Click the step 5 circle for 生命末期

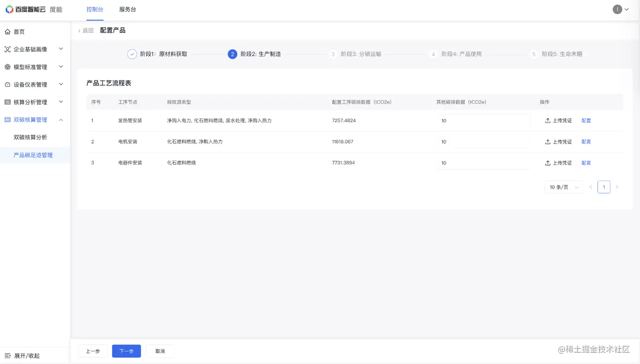pos(534,54)
